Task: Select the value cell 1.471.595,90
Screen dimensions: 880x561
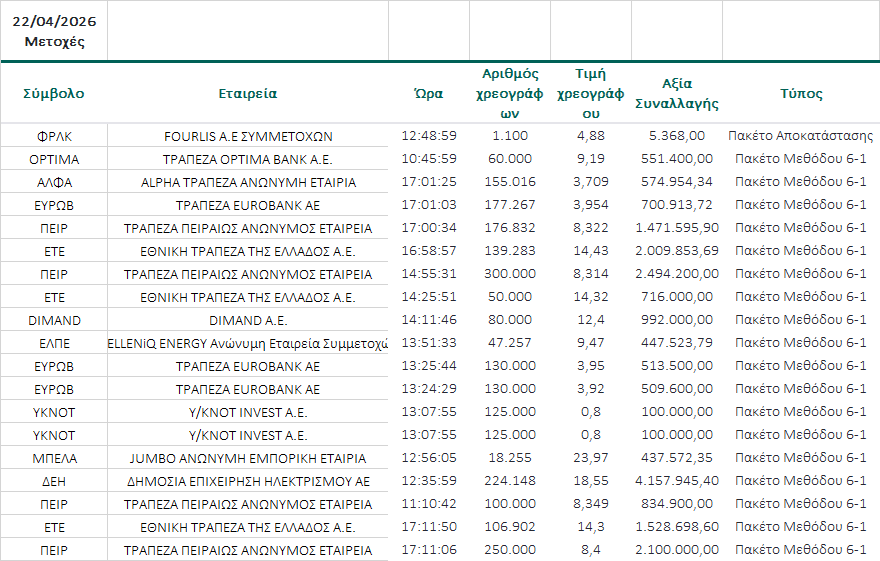Action: point(677,228)
